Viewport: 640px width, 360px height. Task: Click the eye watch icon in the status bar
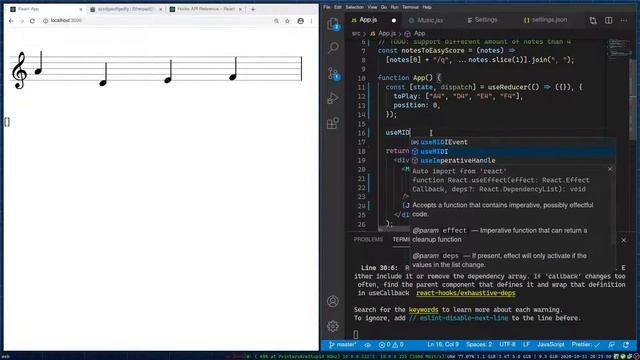(x=367, y=345)
